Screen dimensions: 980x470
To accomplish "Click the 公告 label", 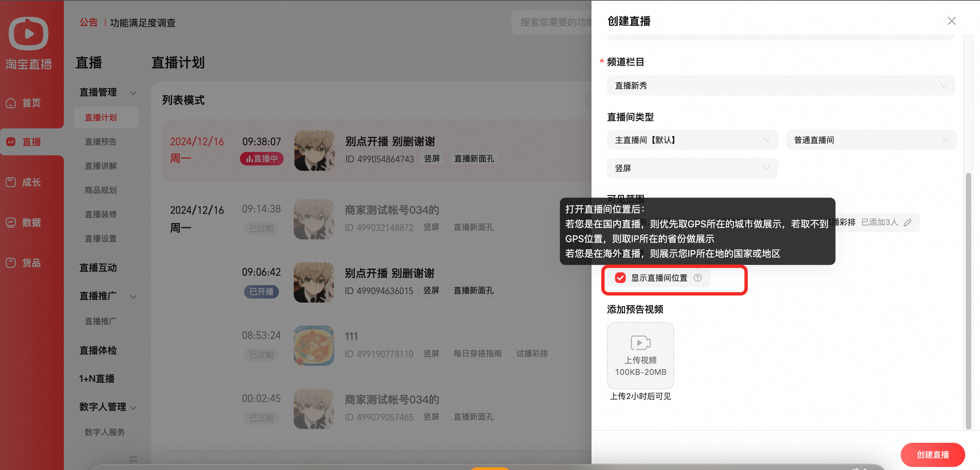I will (x=89, y=23).
